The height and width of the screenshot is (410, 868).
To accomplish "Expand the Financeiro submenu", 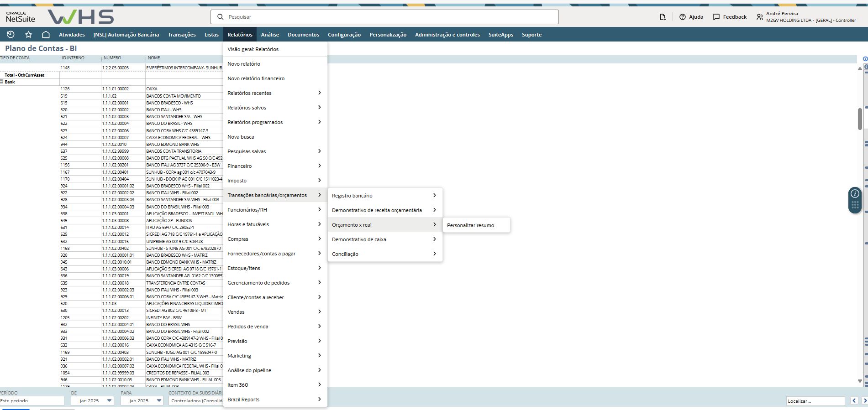I will (274, 166).
